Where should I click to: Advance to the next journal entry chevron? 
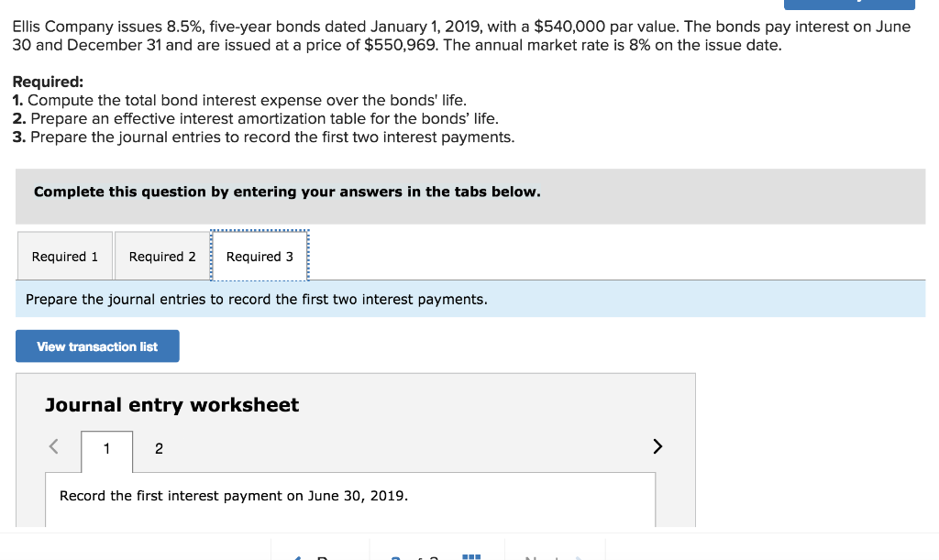point(657,446)
